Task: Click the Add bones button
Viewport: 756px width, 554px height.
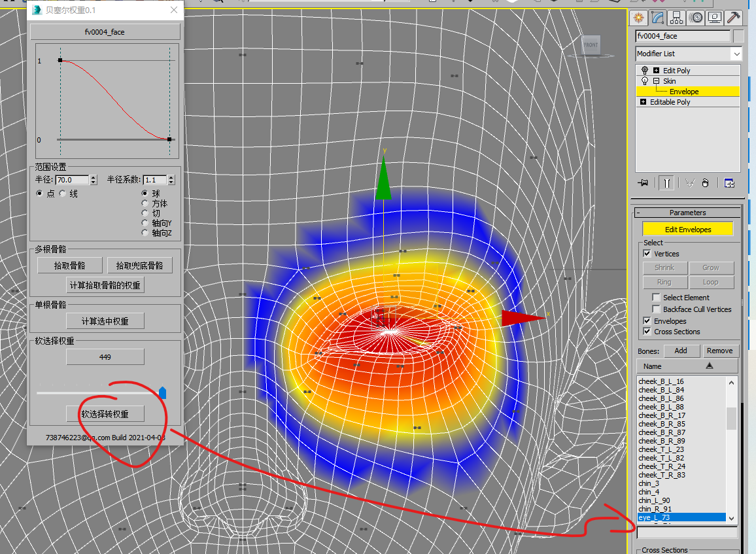Action: [680, 351]
